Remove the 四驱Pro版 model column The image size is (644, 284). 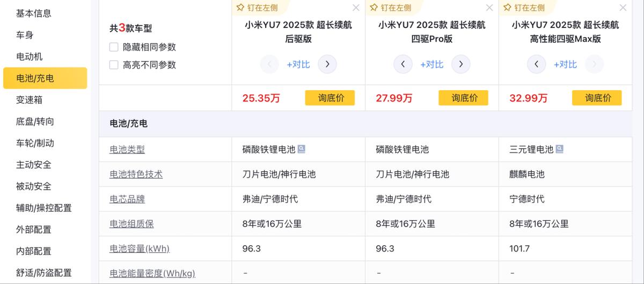[489, 8]
